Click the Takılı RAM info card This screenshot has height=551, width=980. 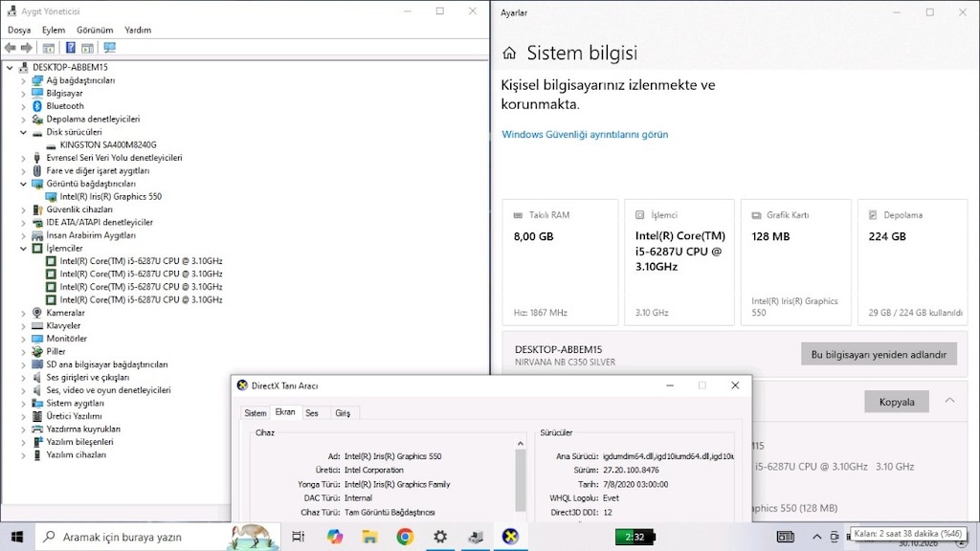click(560, 262)
